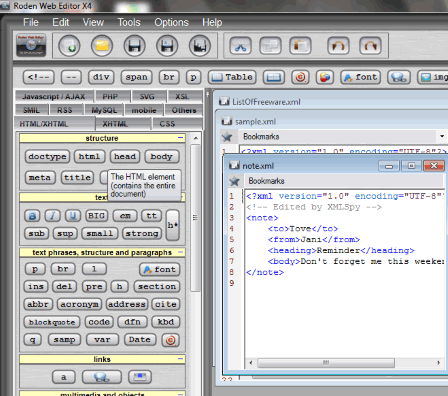Insert div tag from top tag bar
The height and width of the screenshot is (396, 448).
click(101, 77)
